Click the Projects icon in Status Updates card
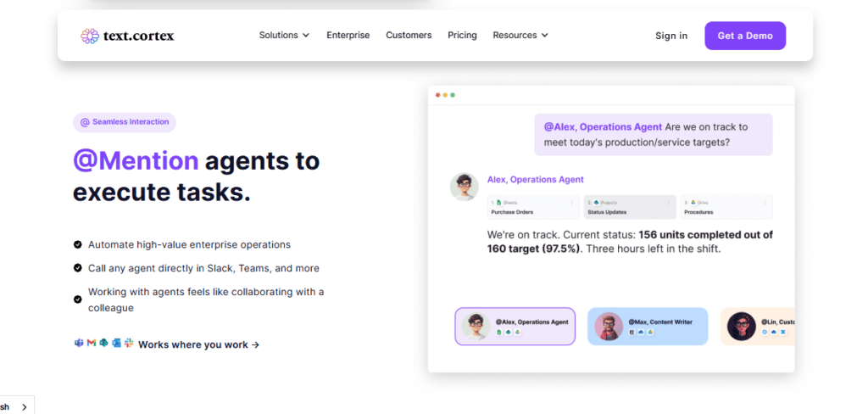 click(596, 202)
